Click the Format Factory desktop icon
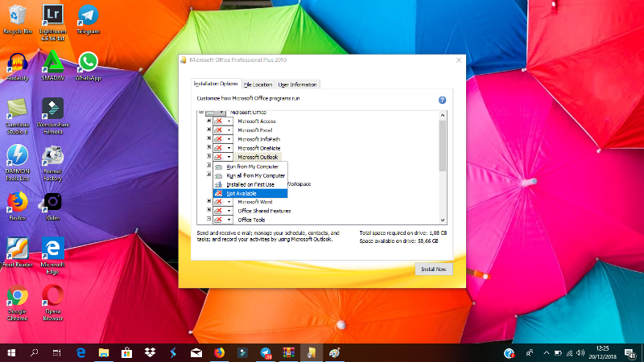Screen dimensions: 644x362 pos(52,163)
